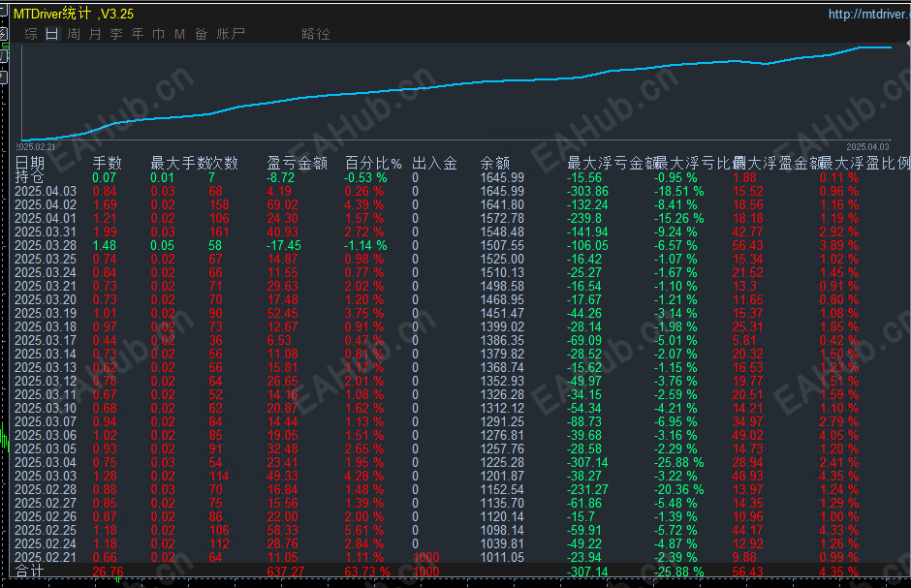
Task: Click the floating loss ratio -25.88 % on 2025.03.04
Action: click(678, 463)
